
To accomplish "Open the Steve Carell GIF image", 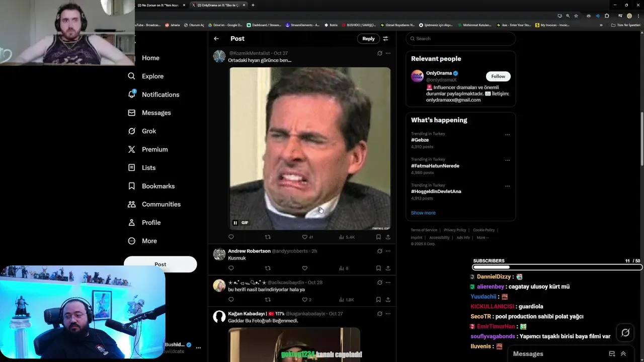I will coord(310,149).
